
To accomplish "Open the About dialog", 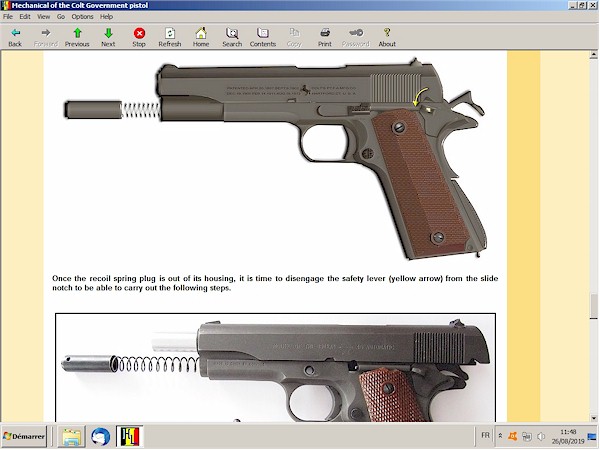I will tap(387, 38).
